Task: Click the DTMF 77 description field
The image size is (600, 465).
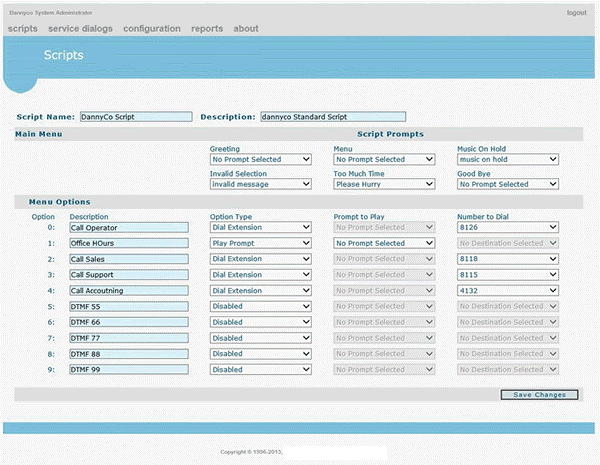Action: (129, 338)
